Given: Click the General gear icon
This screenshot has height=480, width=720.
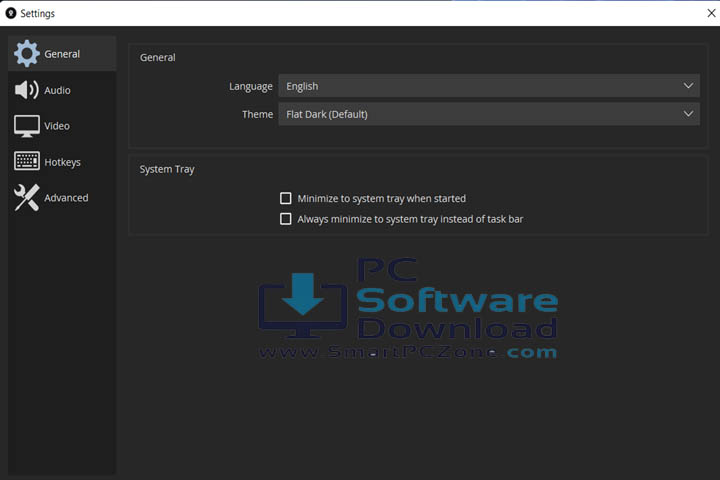Looking at the screenshot, I should coord(27,54).
